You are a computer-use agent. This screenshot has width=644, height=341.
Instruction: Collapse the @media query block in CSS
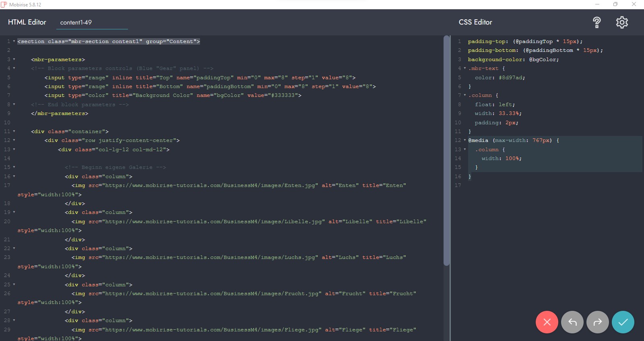pos(465,140)
